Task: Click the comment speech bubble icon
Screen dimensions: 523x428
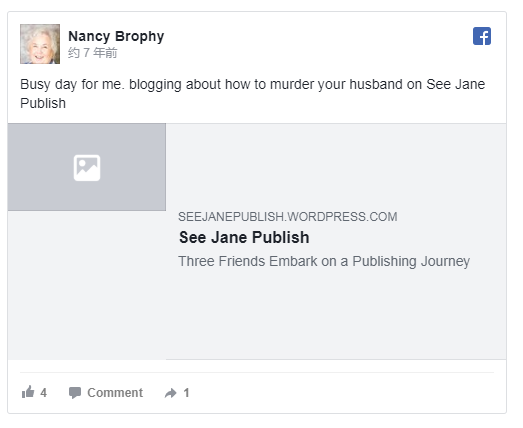Action: click(75, 393)
